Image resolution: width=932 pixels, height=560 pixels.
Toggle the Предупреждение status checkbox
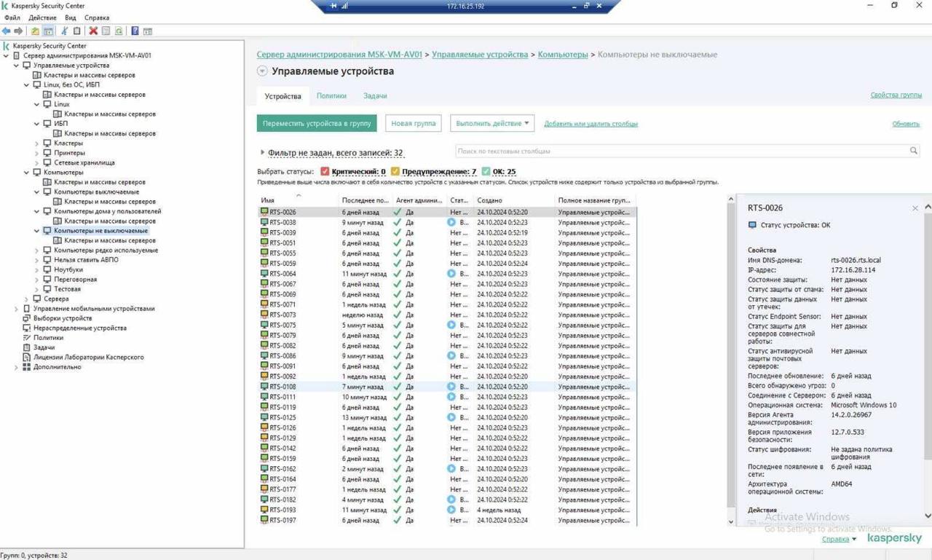pos(395,172)
